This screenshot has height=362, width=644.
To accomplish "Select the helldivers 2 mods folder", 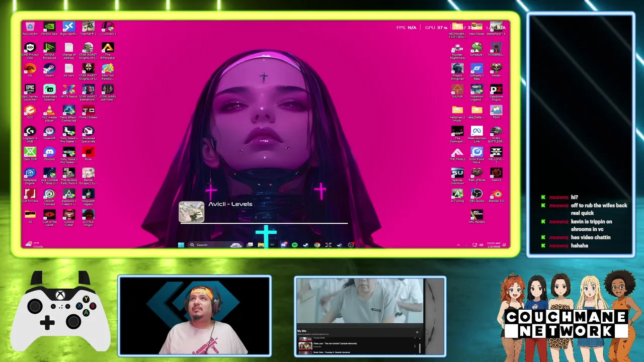I will pyautogui.click(x=457, y=114).
